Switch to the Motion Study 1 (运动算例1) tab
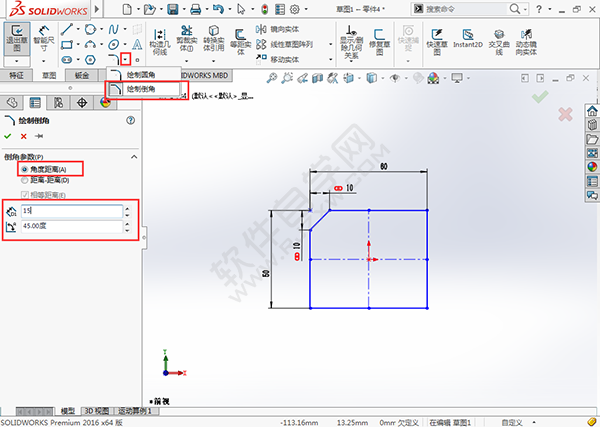This screenshot has width=600, height=427. pyautogui.click(x=135, y=411)
